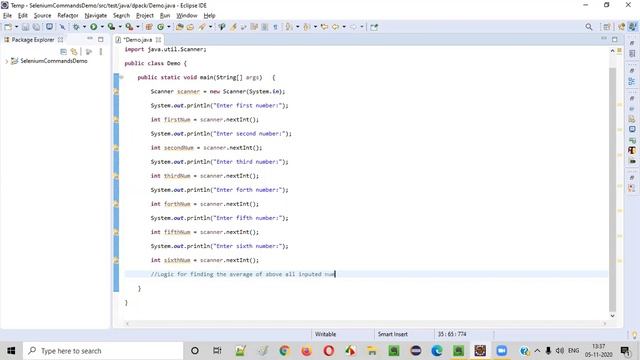
Task: Switch to the highlighted Java perspective icon
Action: click(633, 27)
